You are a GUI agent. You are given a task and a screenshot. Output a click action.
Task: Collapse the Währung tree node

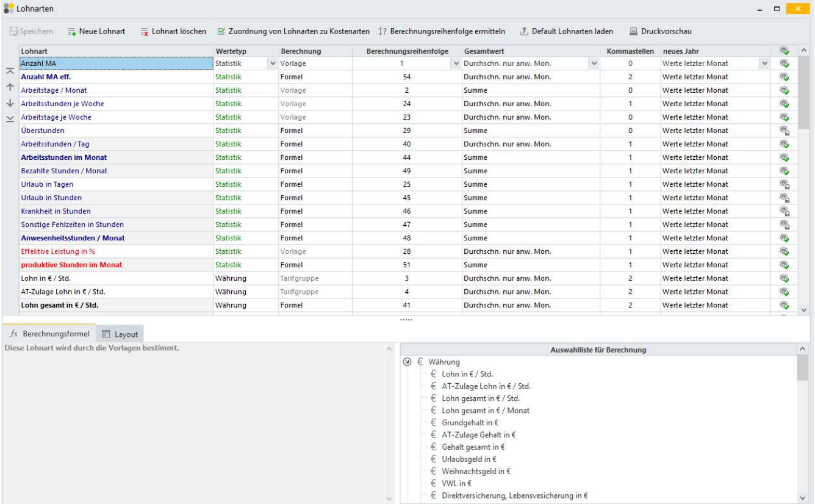pyautogui.click(x=407, y=362)
